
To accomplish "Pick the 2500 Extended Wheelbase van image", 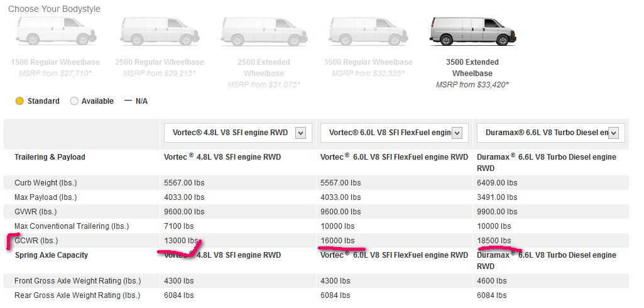I will click(x=263, y=31).
